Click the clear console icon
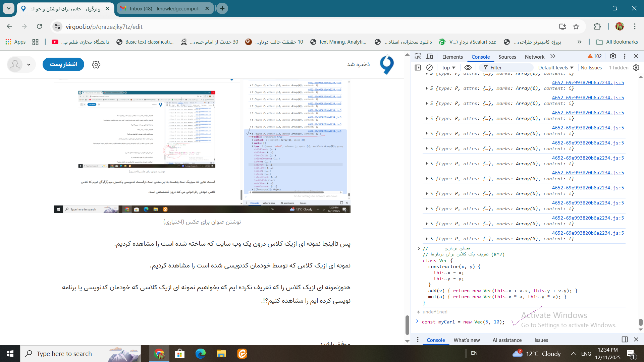The width and height of the screenshot is (644, 362). [429, 67]
